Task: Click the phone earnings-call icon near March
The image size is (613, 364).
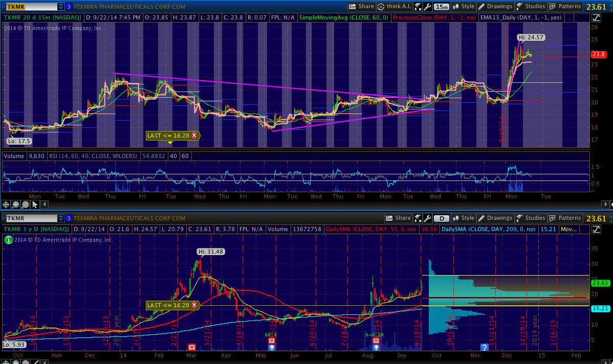Action: click(x=192, y=347)
